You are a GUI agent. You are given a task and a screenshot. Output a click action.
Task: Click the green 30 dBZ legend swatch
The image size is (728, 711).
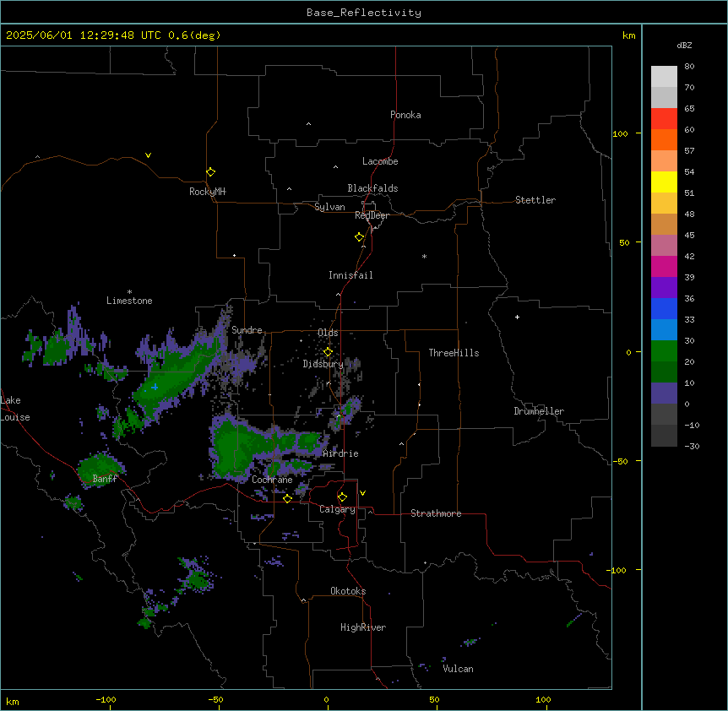click(x=664, y=351)
